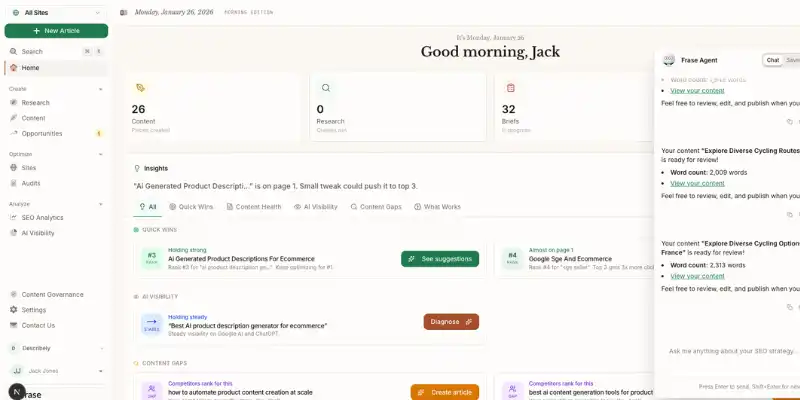Open the Briefs stat card showing 32
The image size is (800, 400).
pyautogui.click(x=574, y=107)
